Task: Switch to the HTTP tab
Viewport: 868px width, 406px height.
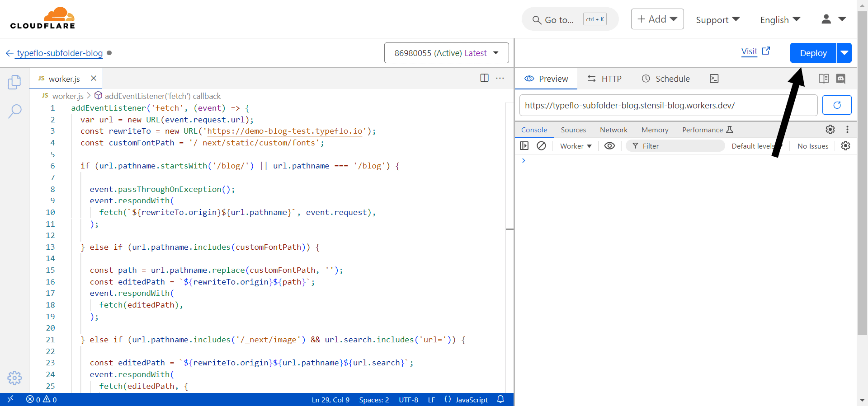Action: pos(604,79)
